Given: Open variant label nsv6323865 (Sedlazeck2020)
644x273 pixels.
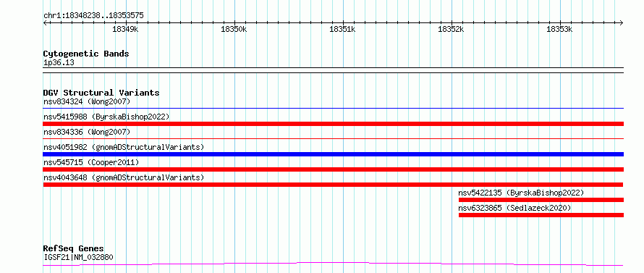Looking at the screenshot, I should 515,208.
